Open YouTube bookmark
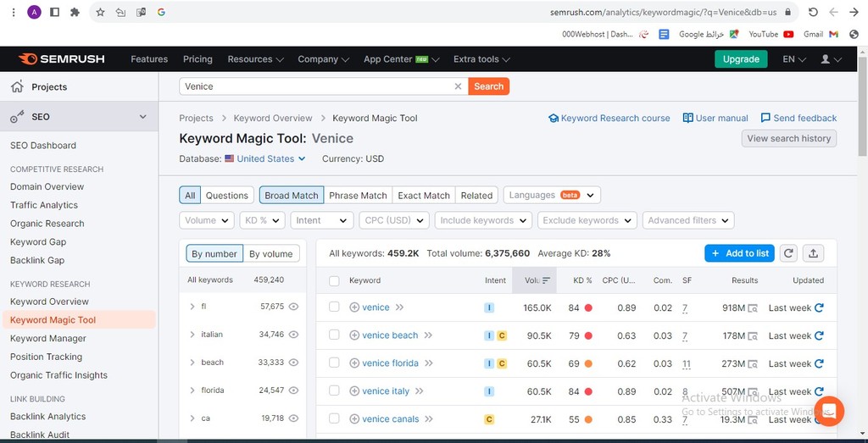This screenshot has height=443, width=868. tap(771, 34)
